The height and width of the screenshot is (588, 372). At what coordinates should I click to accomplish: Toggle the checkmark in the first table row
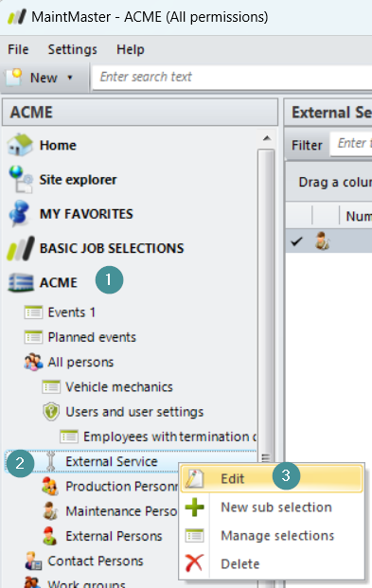pos(296,241)
